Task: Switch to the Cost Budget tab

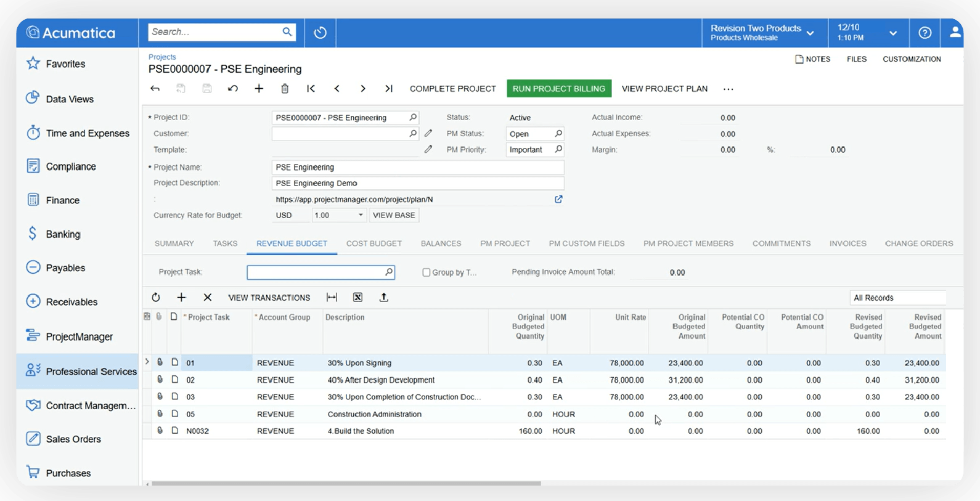Action: tap(374, 243)
